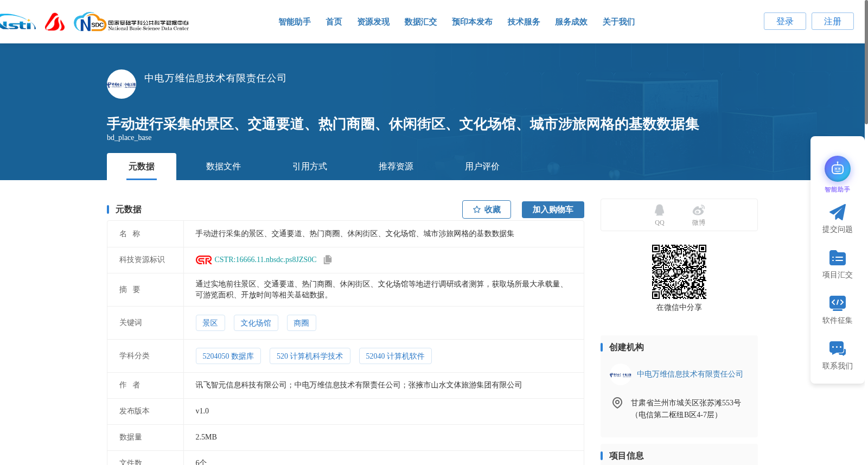Click the 商圈 keyword tag
The height and width of the screenshot is (465, 868).
[302, 323]
